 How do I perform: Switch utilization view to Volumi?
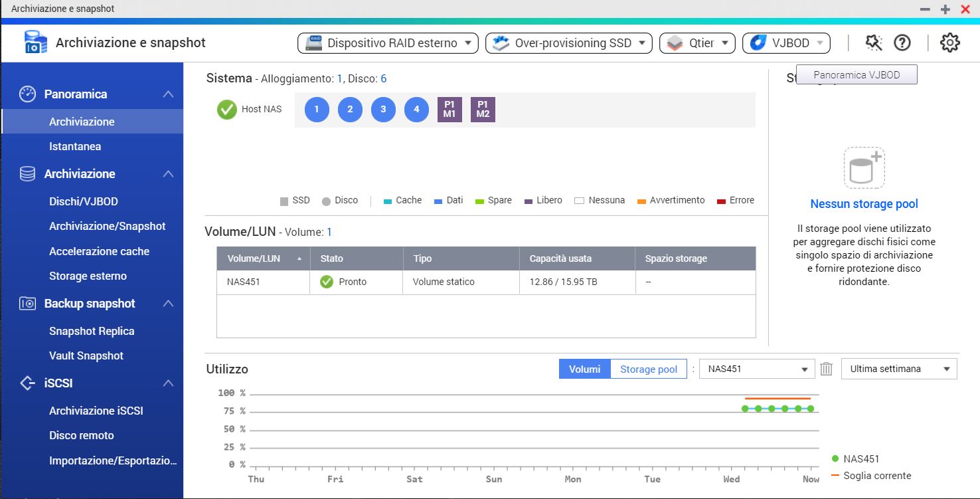click(584, 369)
